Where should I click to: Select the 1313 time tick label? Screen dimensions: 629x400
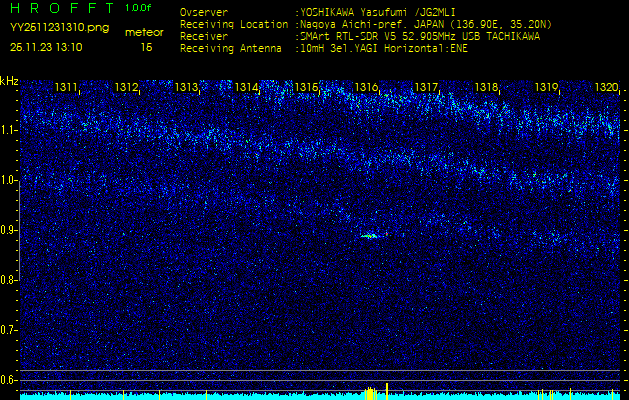(186, 88)
